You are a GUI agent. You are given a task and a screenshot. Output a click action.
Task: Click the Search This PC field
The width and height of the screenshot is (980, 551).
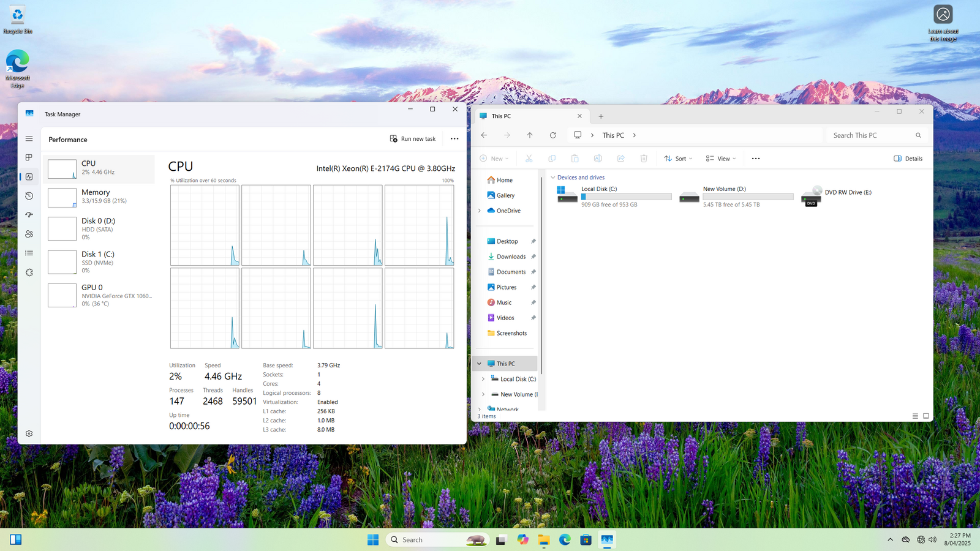[870, 135]
